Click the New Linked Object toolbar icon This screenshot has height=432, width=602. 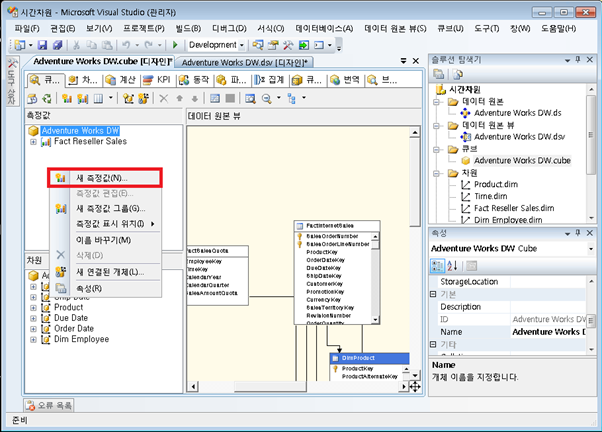[143, 99]
